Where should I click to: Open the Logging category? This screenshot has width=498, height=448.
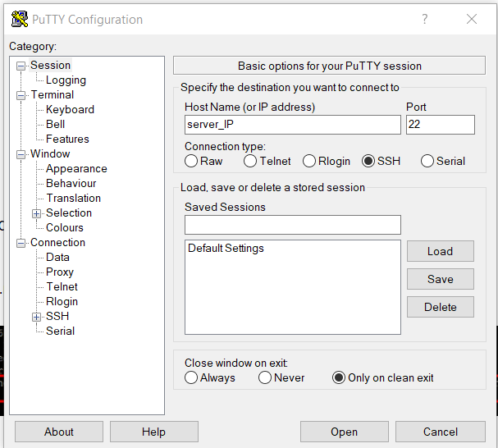pyautogui.click(x=66, y=80)
